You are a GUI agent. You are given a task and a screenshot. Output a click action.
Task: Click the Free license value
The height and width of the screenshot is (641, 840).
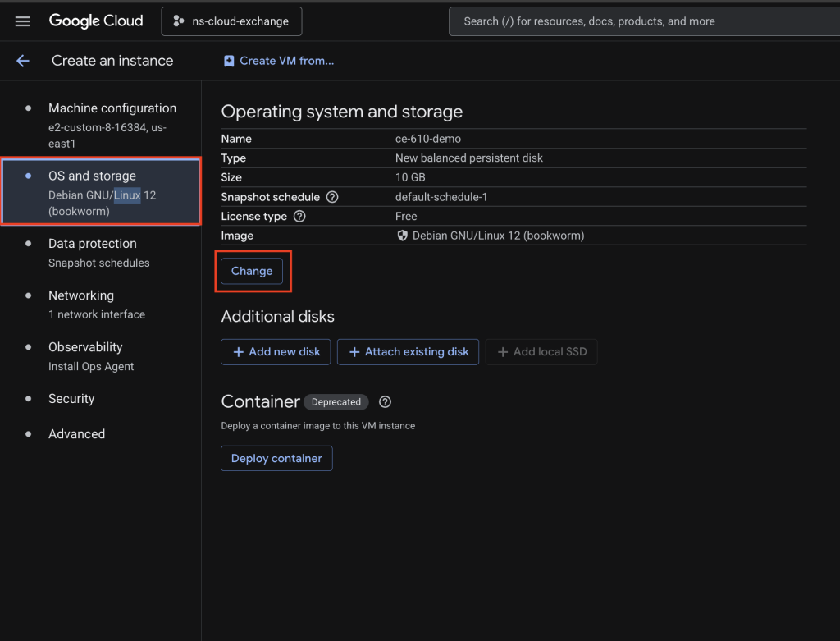(x=406, y=217)
